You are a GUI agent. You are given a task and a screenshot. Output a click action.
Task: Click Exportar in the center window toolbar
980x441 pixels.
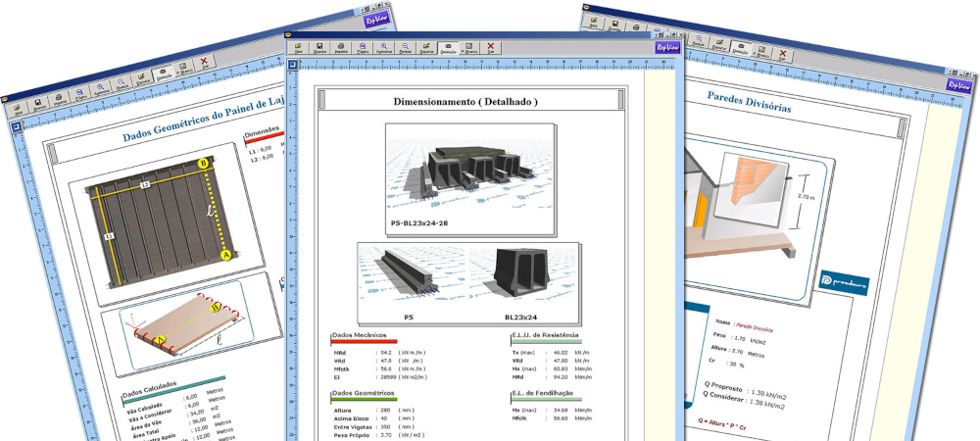(426, 47)
